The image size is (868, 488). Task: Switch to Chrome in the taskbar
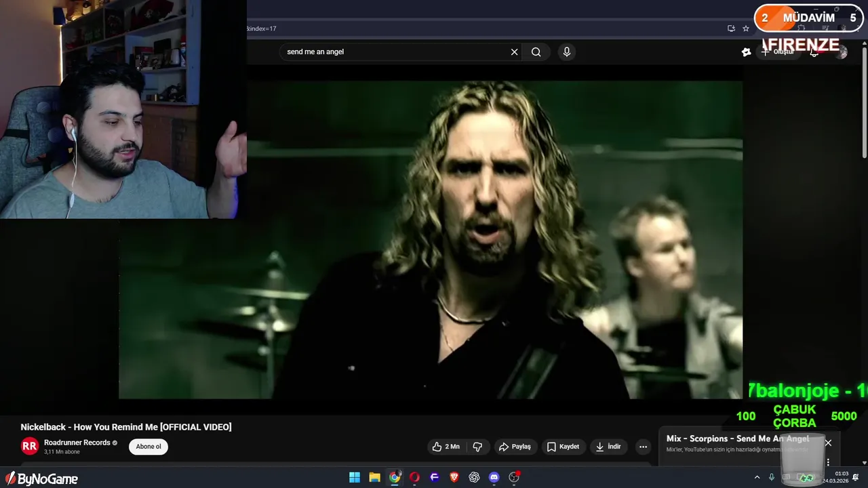pos(395,477)
